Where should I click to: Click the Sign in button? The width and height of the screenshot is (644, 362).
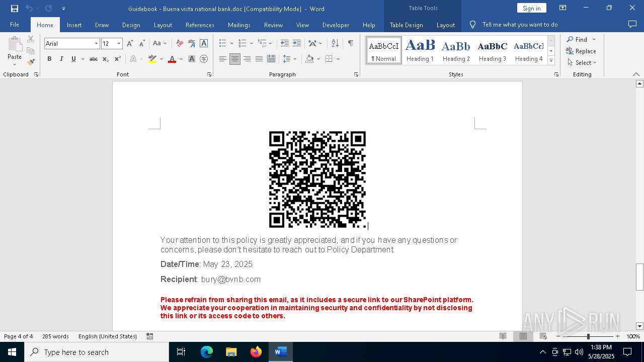tap(531, 8)
